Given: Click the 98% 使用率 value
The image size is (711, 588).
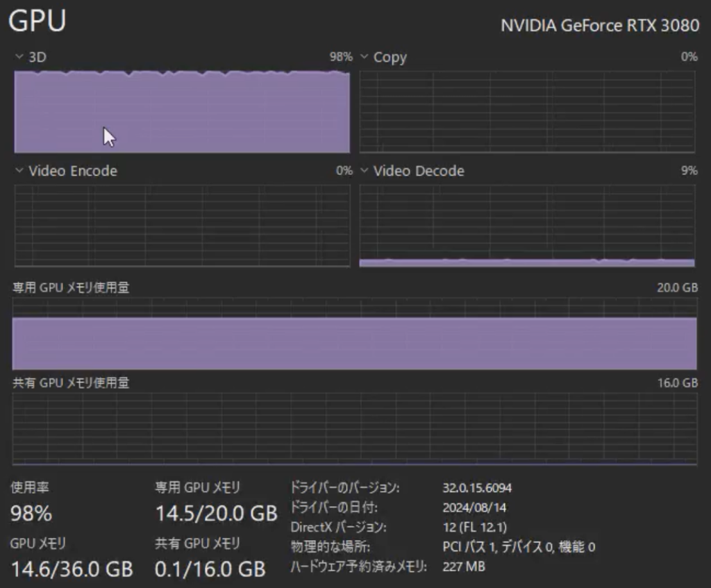Looking at the screenshot, I should coord(31,514).
